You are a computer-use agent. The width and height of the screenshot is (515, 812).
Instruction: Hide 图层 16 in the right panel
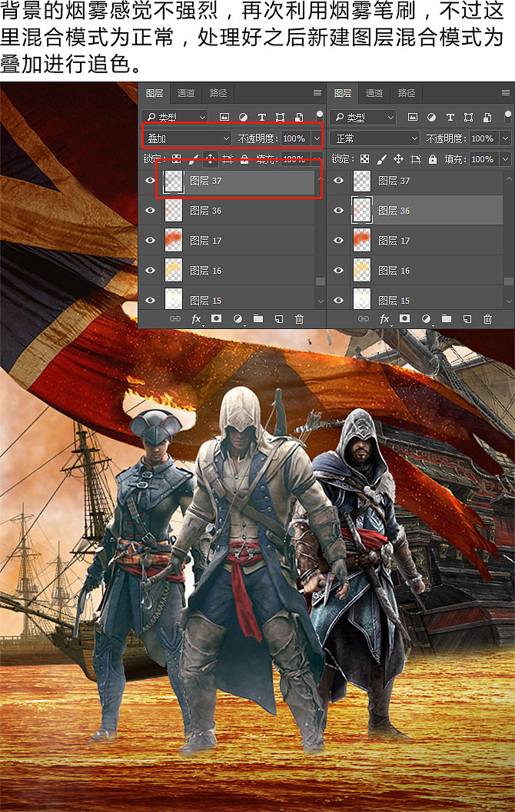click(338, 271)
